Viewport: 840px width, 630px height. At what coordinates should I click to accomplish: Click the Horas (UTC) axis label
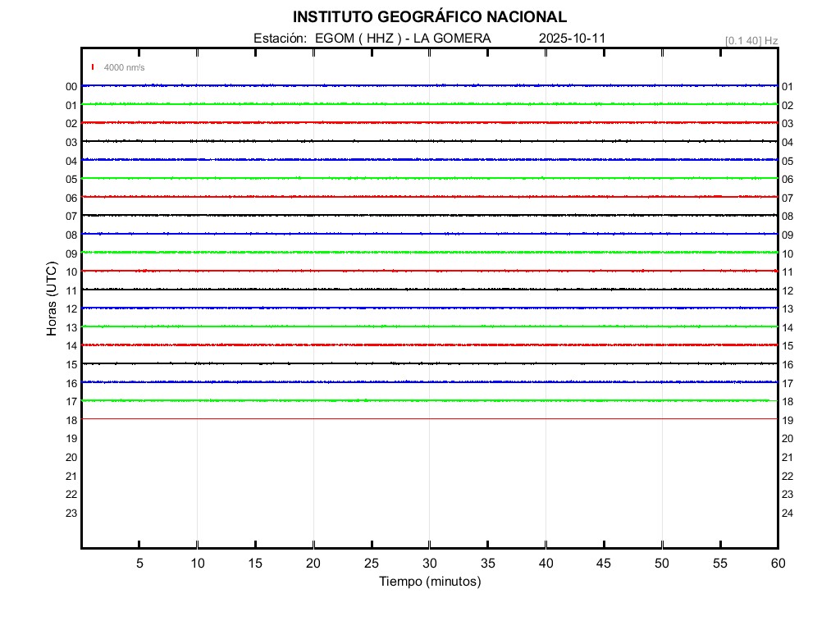pyautogui.click(x=52, y=299)
